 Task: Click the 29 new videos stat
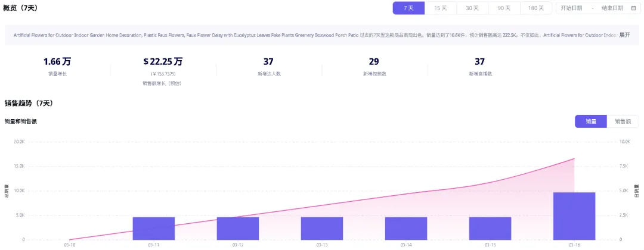[374, 61]
